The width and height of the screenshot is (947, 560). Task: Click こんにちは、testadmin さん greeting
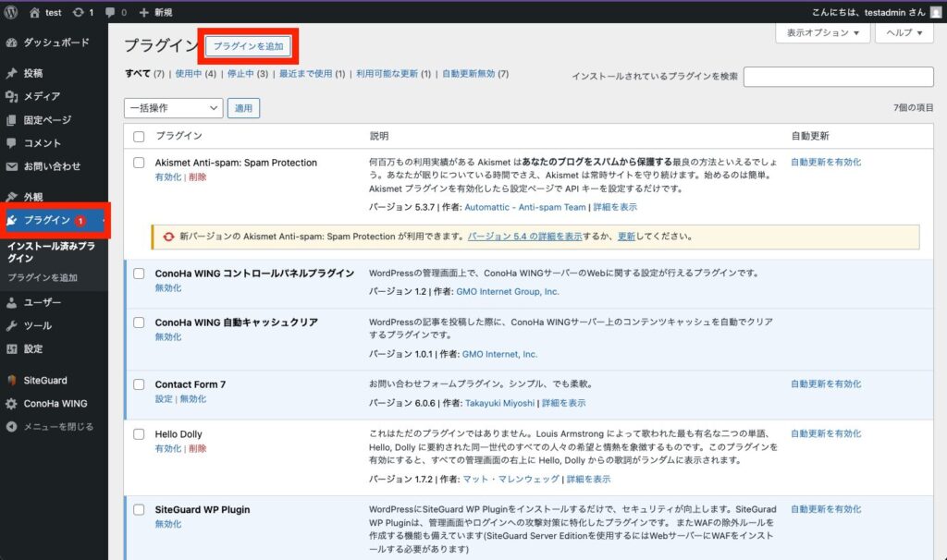click(x=868, y=12)
